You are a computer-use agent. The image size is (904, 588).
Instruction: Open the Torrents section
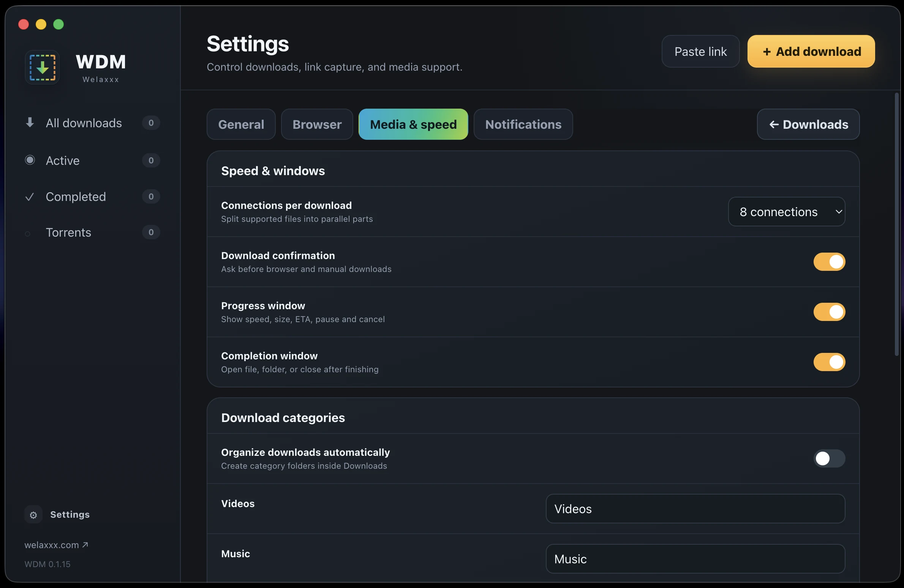[x=92, y=232]
